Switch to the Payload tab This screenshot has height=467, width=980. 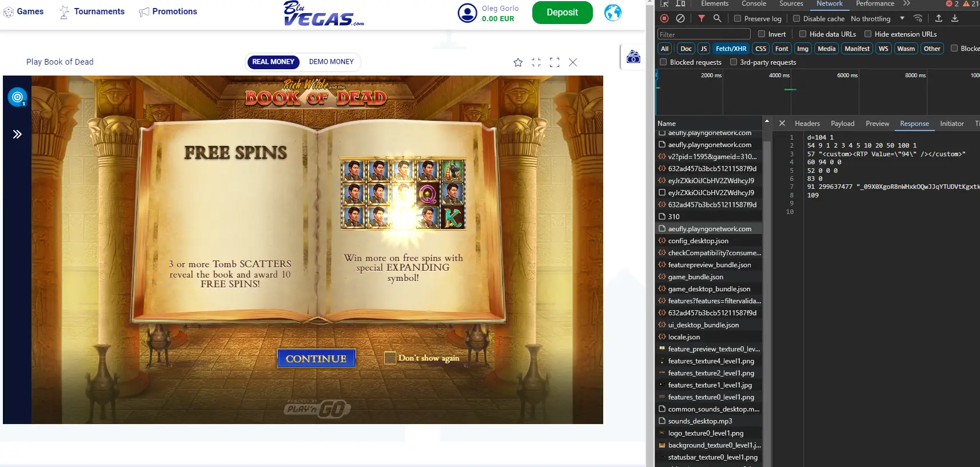[843, 124]
